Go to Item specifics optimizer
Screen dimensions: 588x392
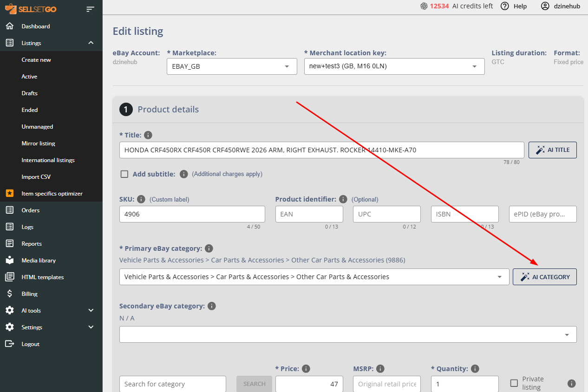(x=52, y=194)
